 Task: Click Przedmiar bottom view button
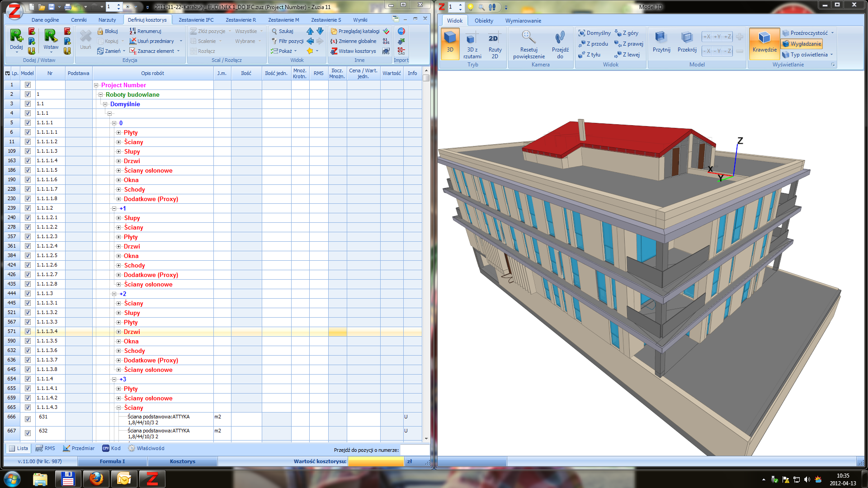pos(79,449)
